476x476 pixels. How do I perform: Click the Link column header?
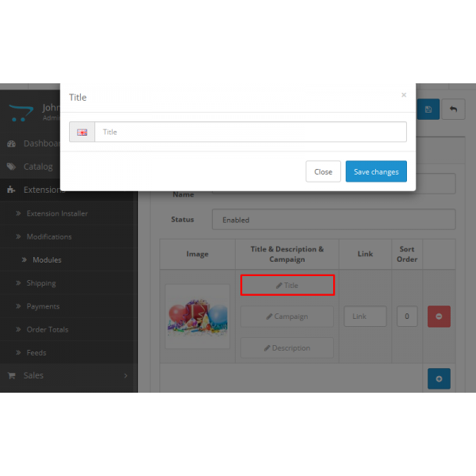365,254
